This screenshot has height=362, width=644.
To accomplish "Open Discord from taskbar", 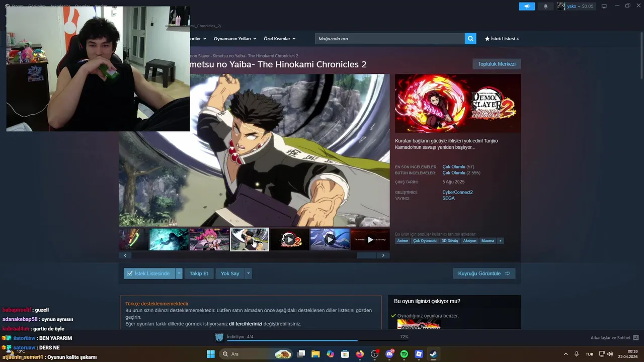I will pyautogui.click(x=389, y=354).
